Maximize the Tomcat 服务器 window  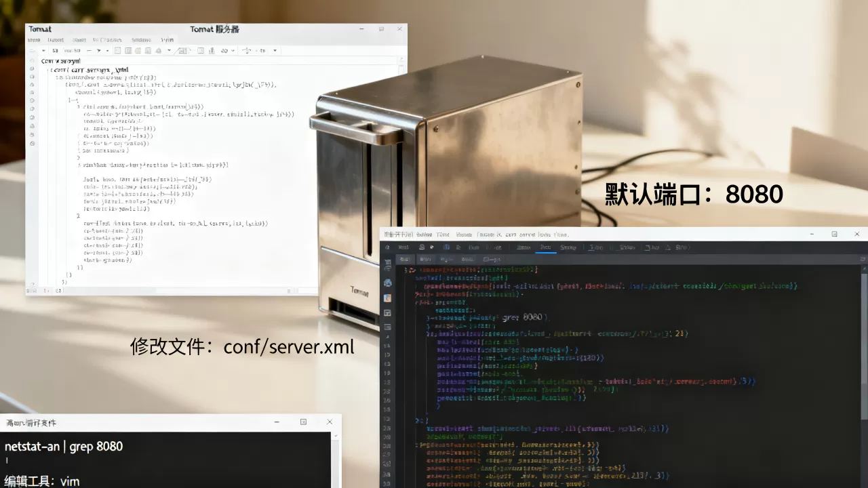click(381, 29)
